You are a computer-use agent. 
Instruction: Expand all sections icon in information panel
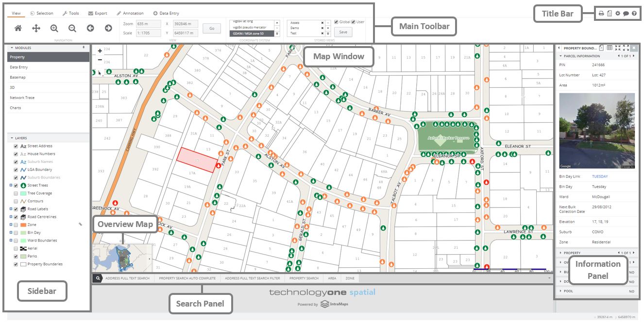coord(626,48)
